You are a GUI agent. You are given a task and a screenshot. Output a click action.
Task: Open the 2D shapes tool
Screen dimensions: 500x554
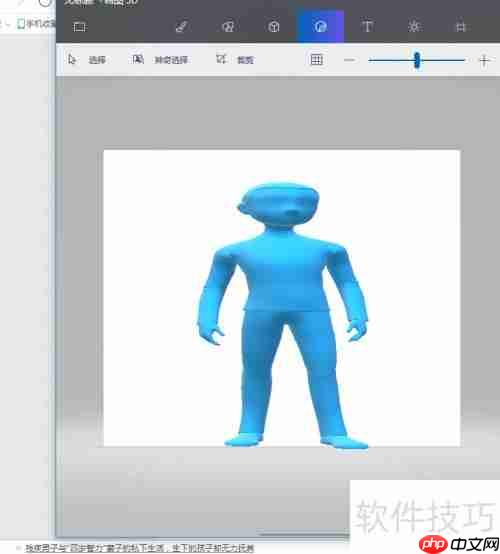[x=228, y=27]
